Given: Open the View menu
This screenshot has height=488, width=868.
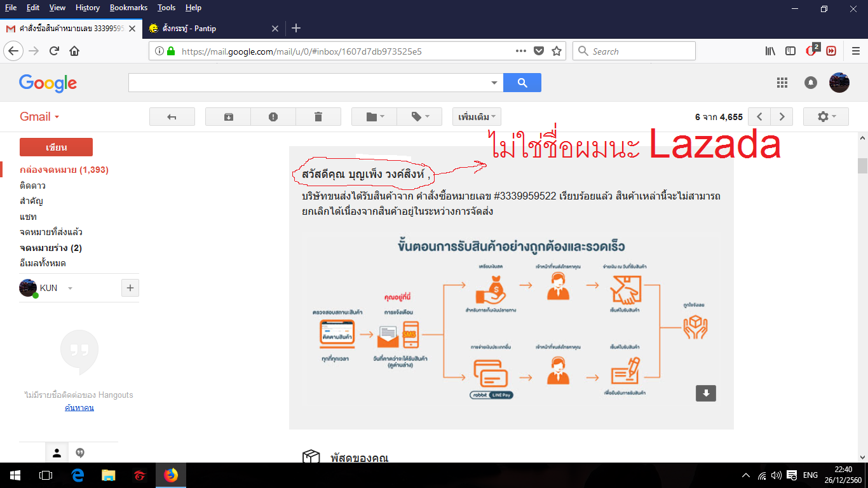Looking at the screenshot, I should (x=57, y=8).
